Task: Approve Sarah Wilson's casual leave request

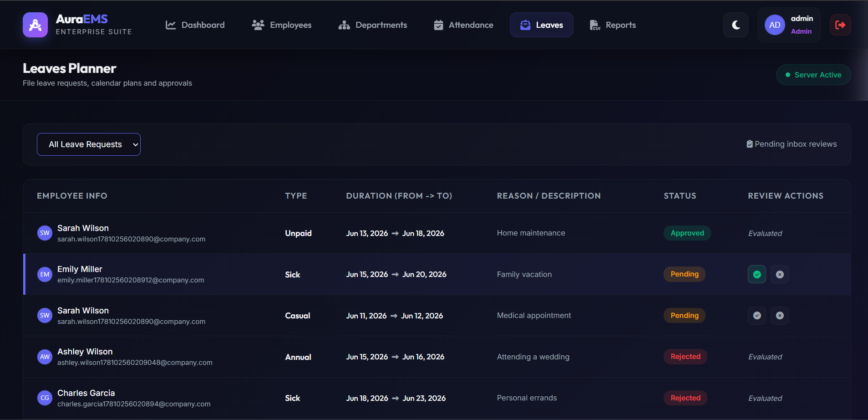Action: (757, 316)
